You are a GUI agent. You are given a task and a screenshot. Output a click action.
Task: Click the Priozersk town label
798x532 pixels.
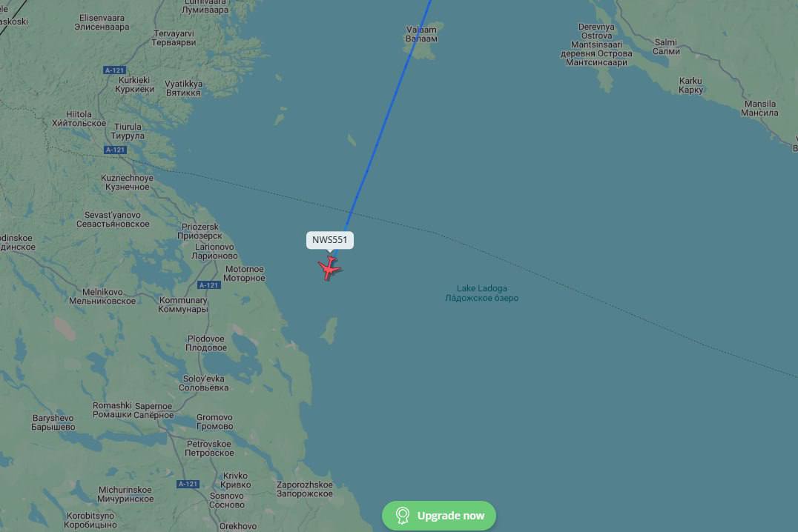[200, 231]
